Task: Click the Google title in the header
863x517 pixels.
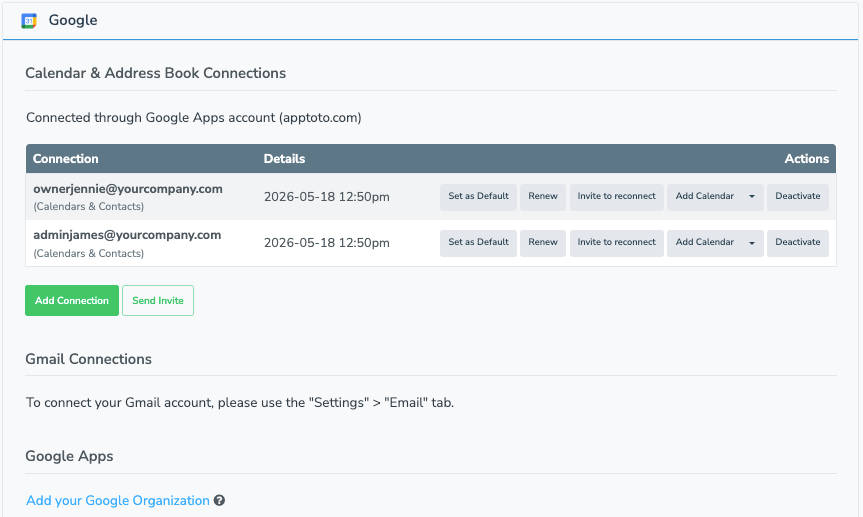Action: [x=73, y=20]
